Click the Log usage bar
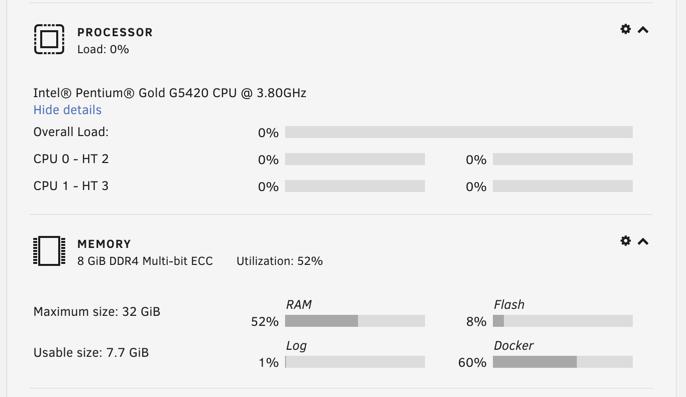 click(355, 362)
